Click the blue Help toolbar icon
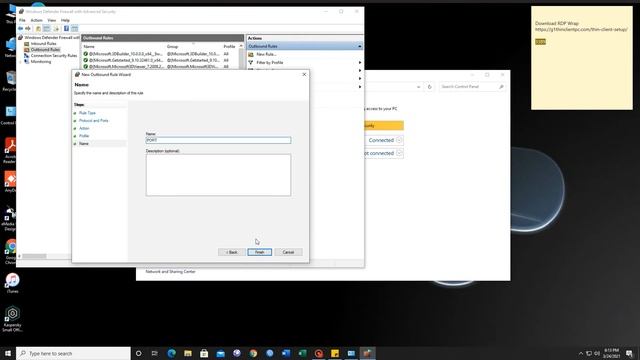This screenshot has width=640, height=360. 66,29
